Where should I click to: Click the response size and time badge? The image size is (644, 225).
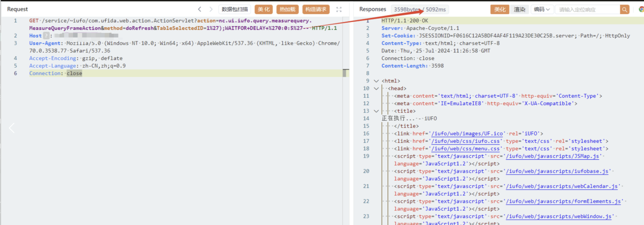click(420, 9)
